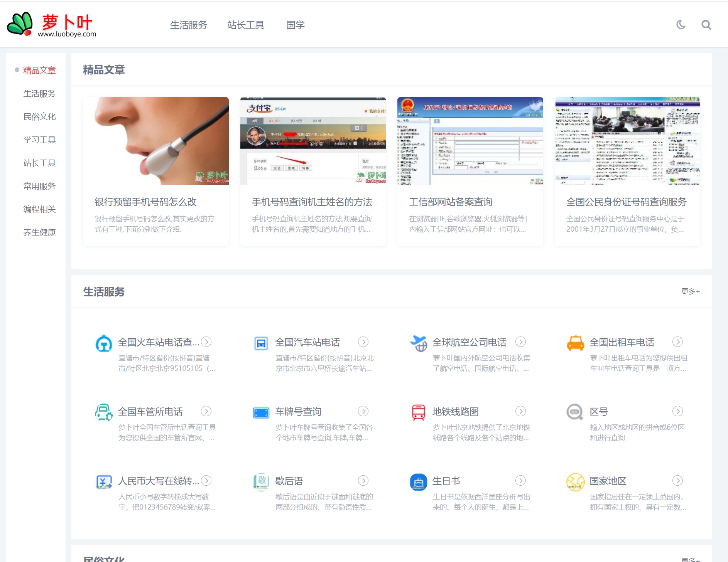Expand the arrow beside 区号

click(x=677, y=411)
